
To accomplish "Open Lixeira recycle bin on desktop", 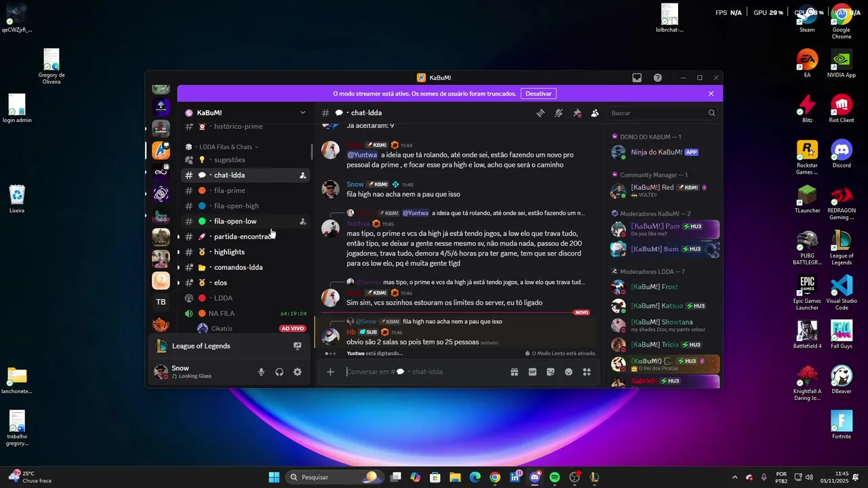I will [17, 199].
